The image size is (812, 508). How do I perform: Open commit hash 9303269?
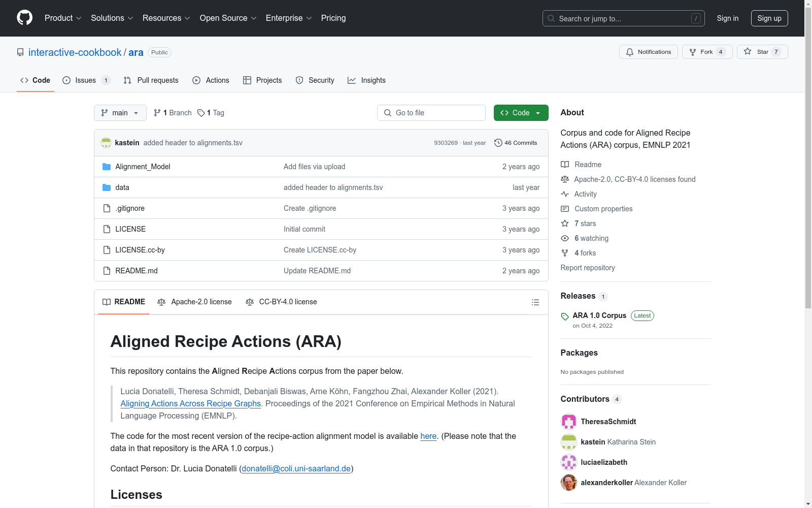[446, 143]
